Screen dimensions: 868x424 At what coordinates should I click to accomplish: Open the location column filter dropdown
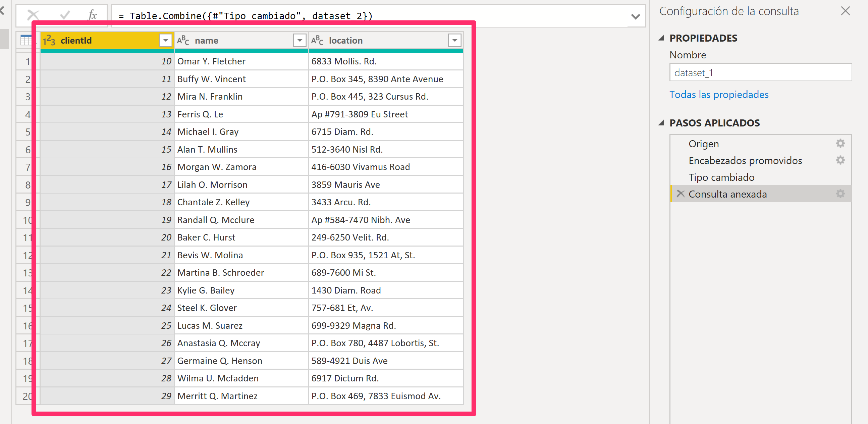(x=454, y=41)
